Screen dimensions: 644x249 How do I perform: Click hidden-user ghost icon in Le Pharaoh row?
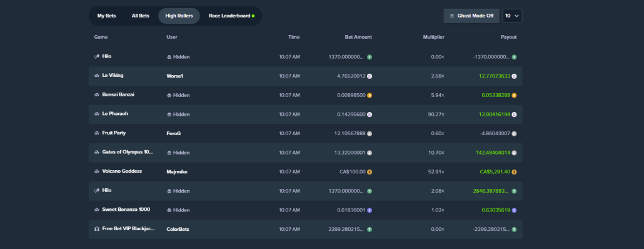tap(169, 114)
